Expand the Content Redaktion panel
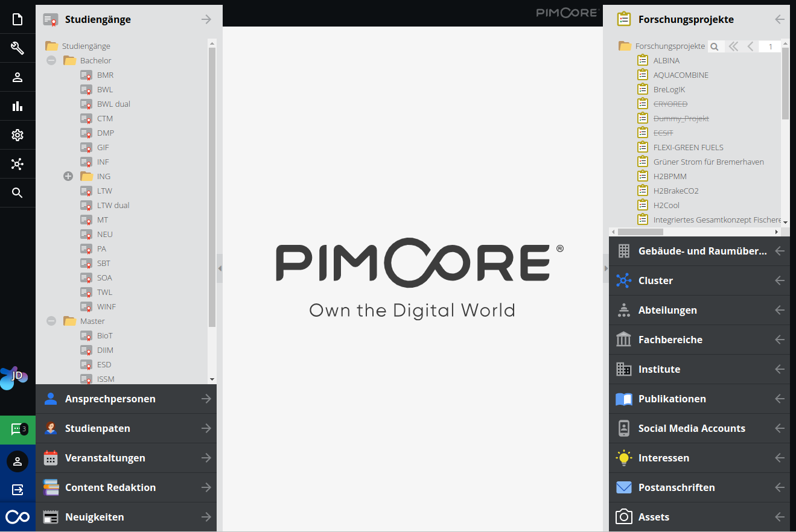Screen dimensions: 796x532 (x=126, y=487)
